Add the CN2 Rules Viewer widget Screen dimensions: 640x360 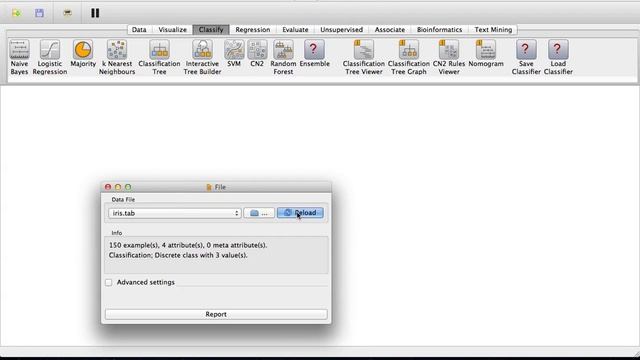tap(449, 57)
